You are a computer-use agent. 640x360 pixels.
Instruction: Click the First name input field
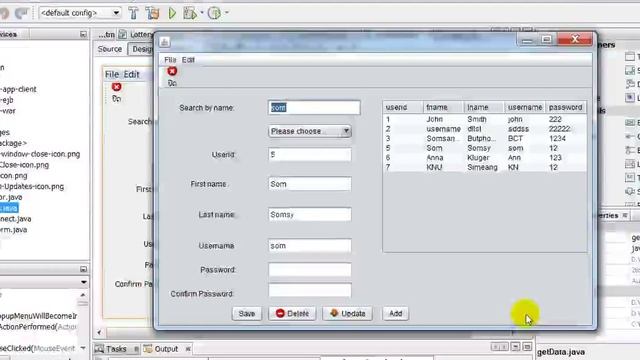pos(310,184)
